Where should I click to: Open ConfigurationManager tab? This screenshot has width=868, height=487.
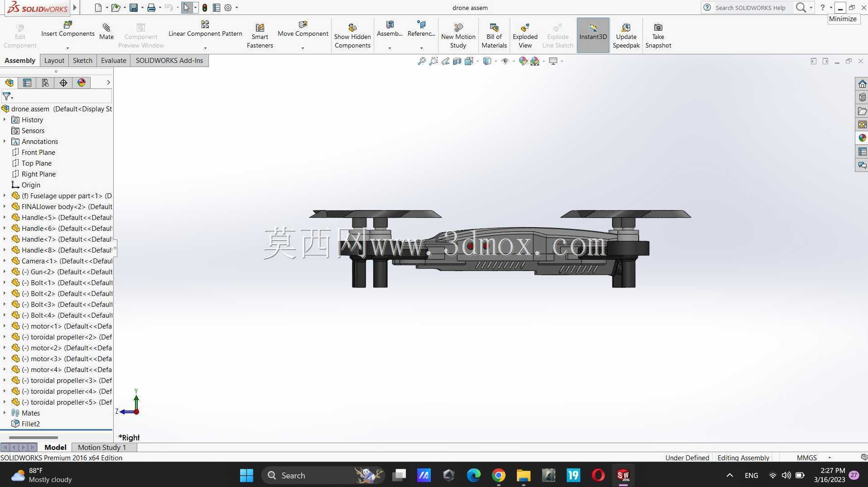45,82
